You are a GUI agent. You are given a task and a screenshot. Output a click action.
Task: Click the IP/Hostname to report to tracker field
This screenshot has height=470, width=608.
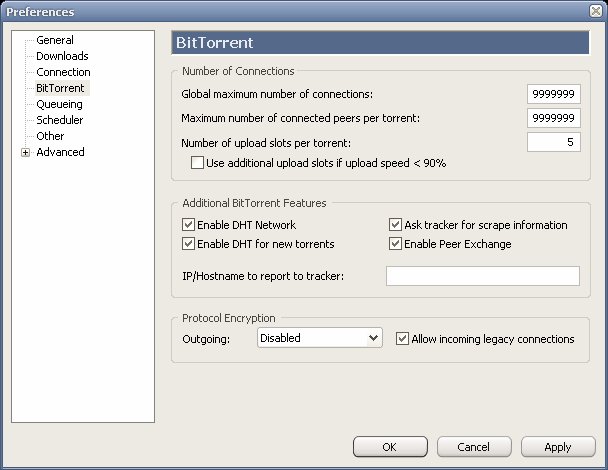(483, 276)
